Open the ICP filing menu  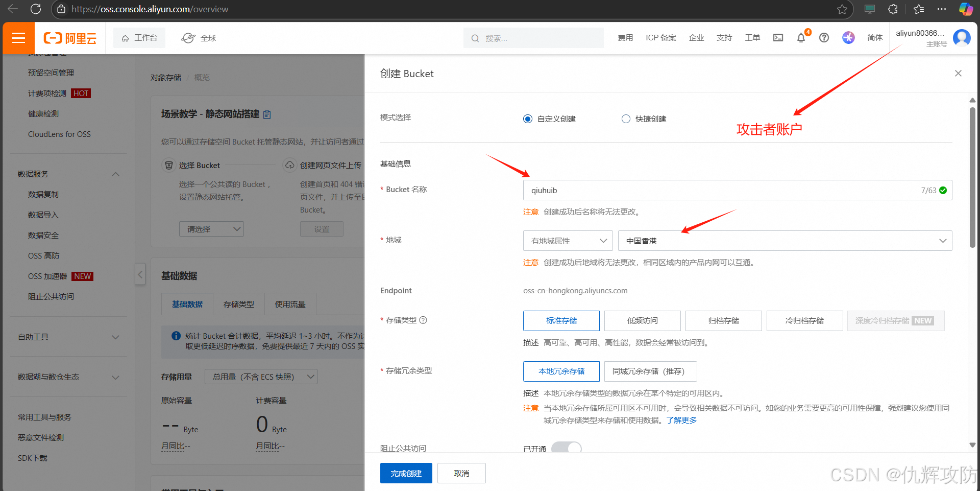(661, 38)
